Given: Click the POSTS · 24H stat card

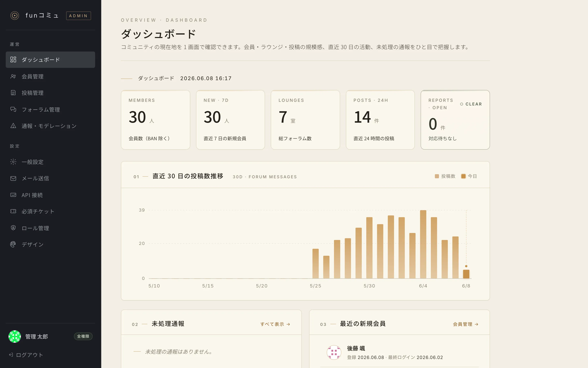Looking at the screenshot, I should tap(380, 120).
